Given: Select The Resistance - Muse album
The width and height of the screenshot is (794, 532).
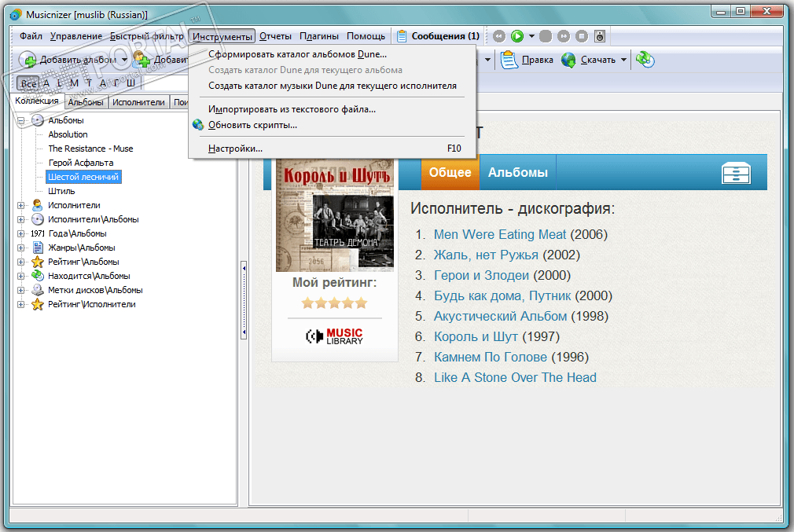Looking at the screenshot, I should pyautogui.click(x=90, y=149).
